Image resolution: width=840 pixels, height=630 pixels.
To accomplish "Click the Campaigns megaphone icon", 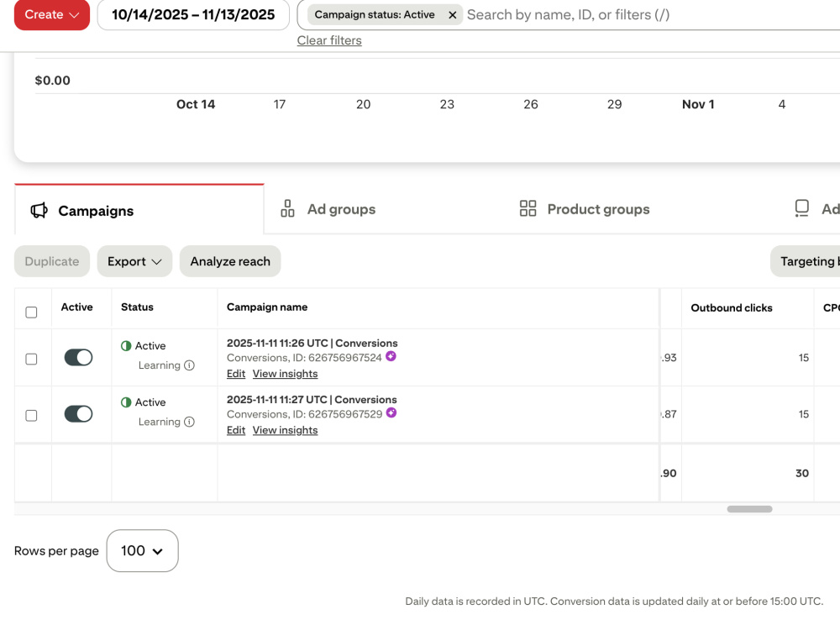I will (39, 211).
